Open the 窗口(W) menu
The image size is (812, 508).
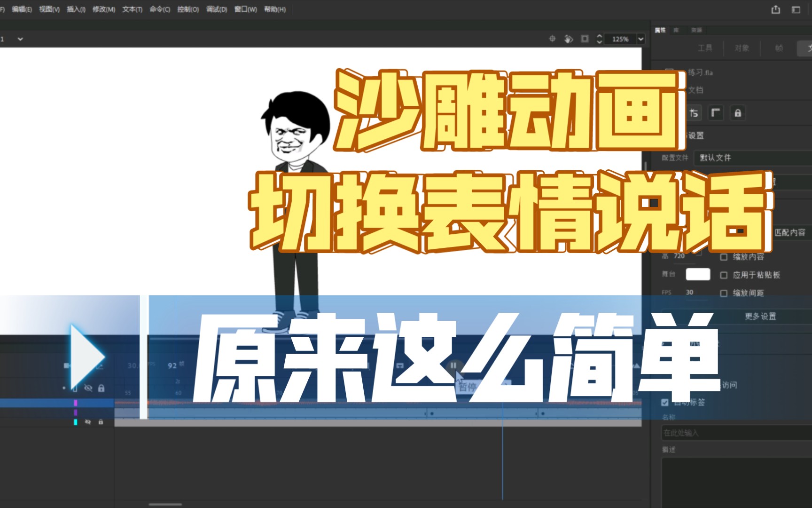(x=246, y=9)
